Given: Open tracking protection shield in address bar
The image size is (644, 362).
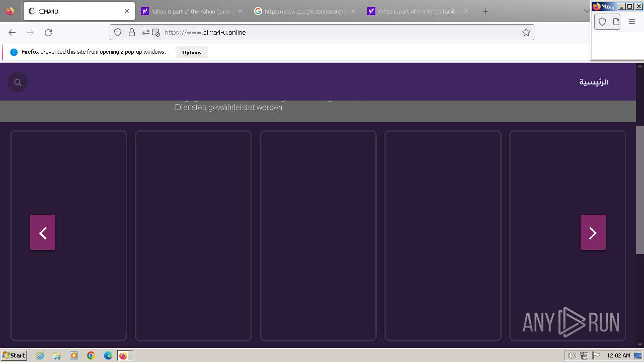Looking at the screenshot, I should (118, 32).
